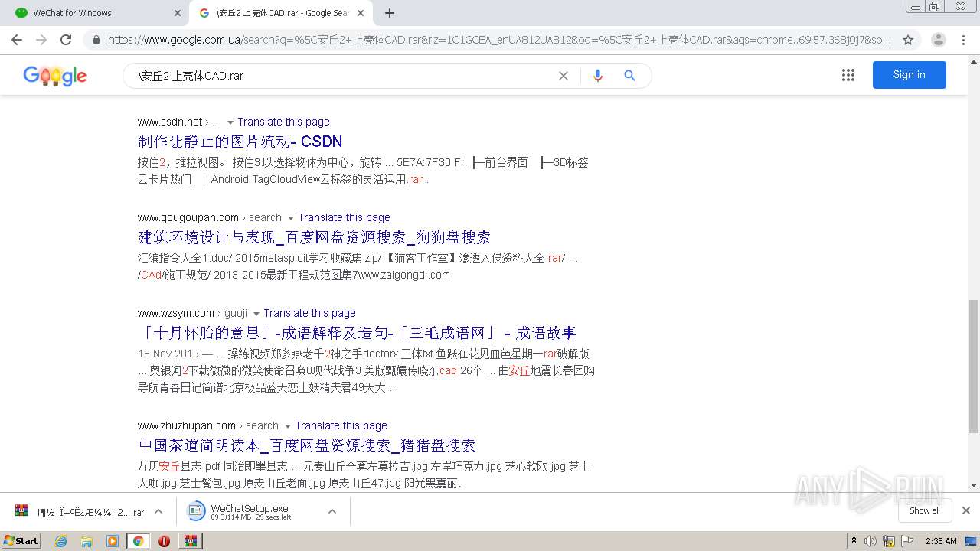Open the 猪猪盘搜索 result title
This screenshot has width=980, height=551.
point(306,445)
